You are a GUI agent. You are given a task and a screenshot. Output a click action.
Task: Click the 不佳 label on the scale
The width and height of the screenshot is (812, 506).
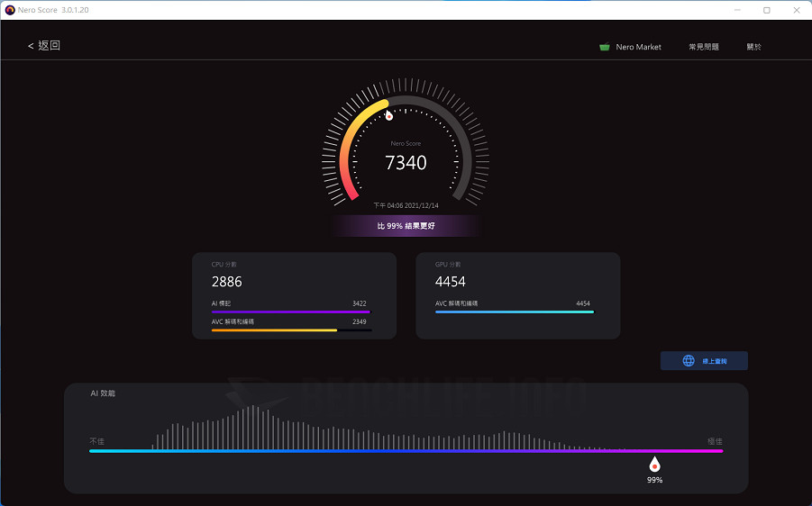96,441
